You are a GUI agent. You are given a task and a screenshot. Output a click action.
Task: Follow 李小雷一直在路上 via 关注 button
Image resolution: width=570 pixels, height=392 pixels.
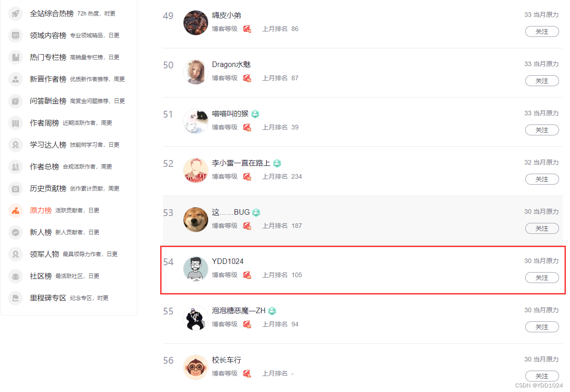click(x=542, y=179)
